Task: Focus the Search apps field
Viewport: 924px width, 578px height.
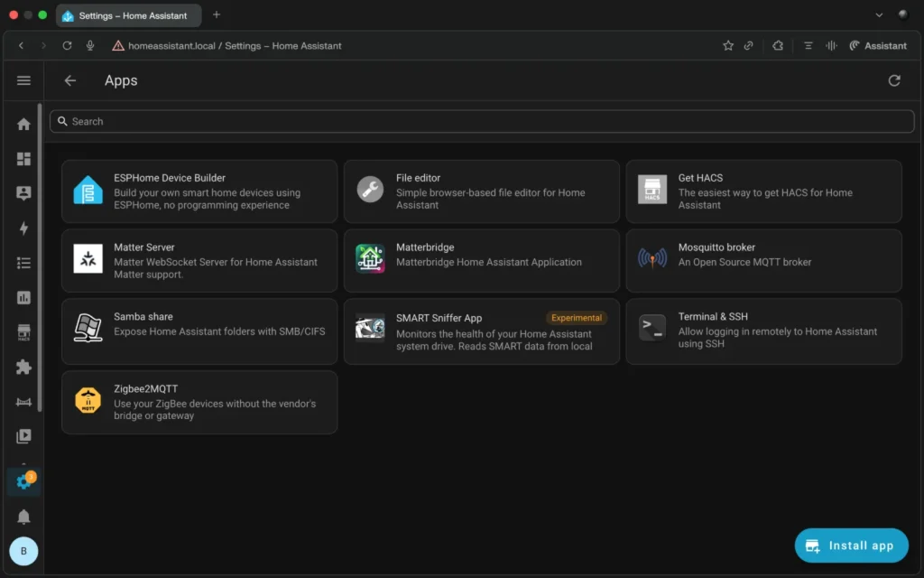Action: click(x=482, y=122)
